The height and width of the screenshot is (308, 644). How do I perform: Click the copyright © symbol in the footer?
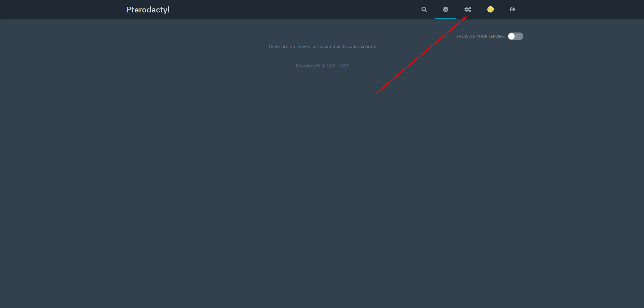[324, 66]
